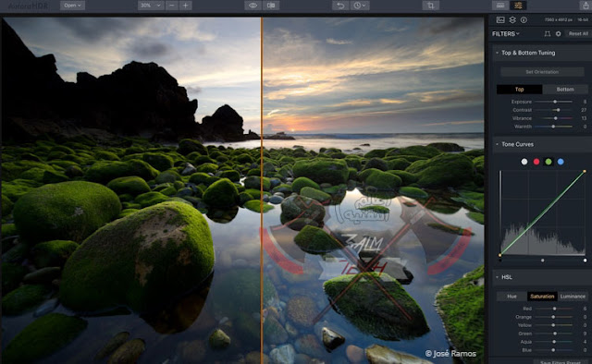
Task: Click the Vibrance value 13
Action: pyautogui.click(x=584, y=118)
